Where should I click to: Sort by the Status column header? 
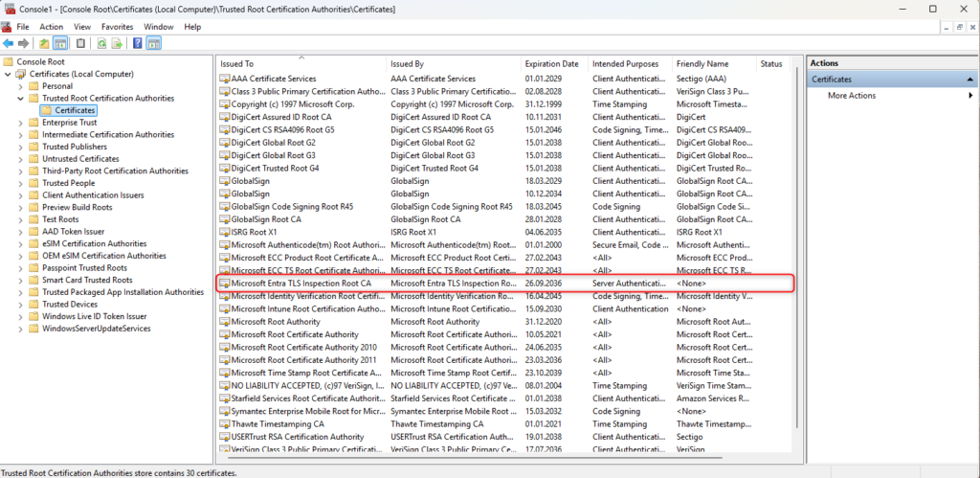[772, 64]
